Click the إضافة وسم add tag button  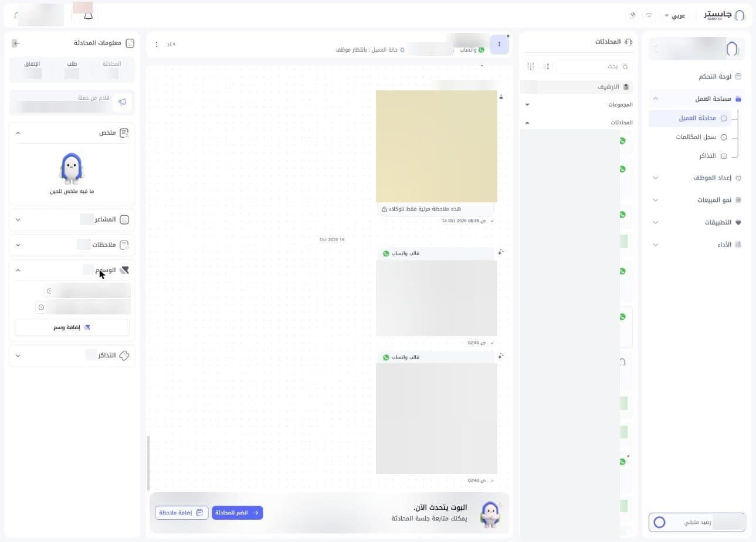tap(72, 327)
